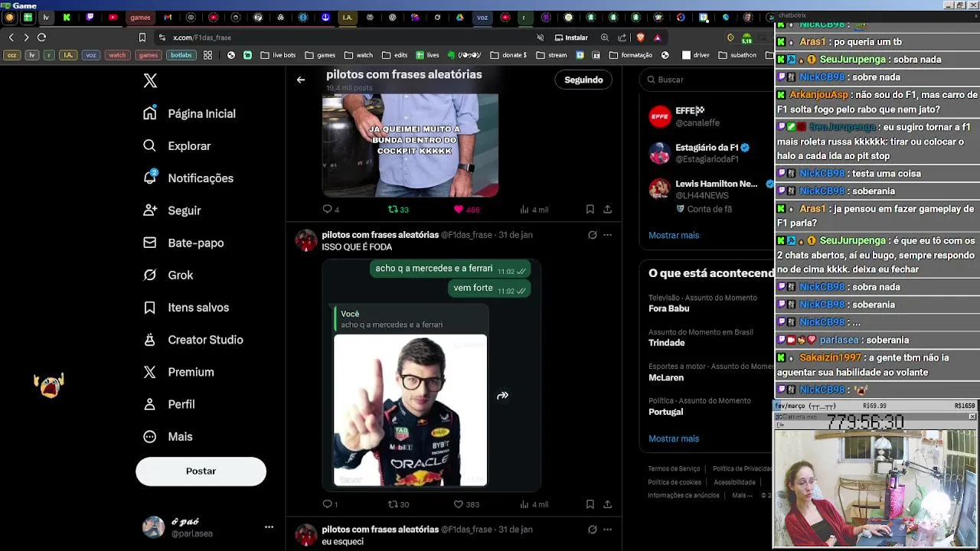Click the 'ccz' bookmark group chip
Screen dimensions: 980x551
(11, 55)
